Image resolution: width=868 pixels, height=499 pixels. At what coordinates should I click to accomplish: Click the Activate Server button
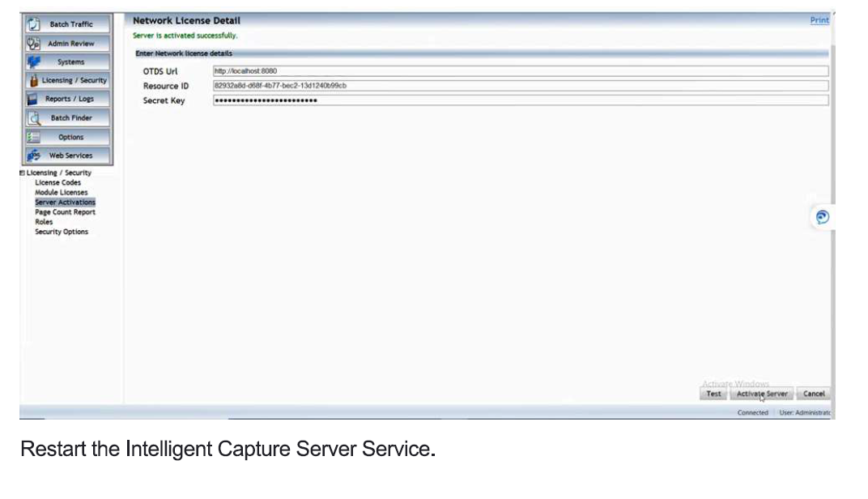point(761,394)
